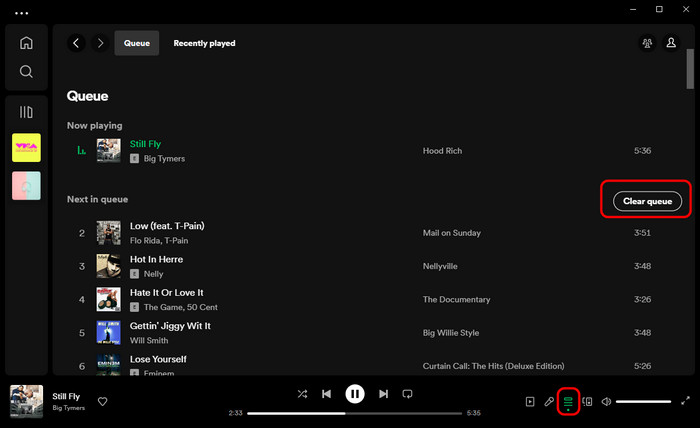Skip to the previous track
The image size is (700, 428).
pyautogui.click(x=326, y=394)
